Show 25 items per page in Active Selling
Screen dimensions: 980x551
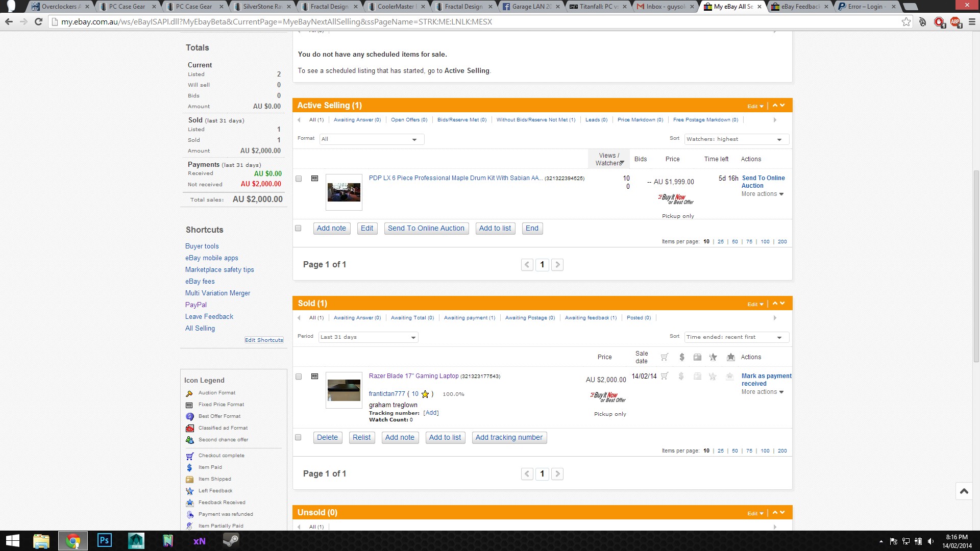click(x=720, y=242)
